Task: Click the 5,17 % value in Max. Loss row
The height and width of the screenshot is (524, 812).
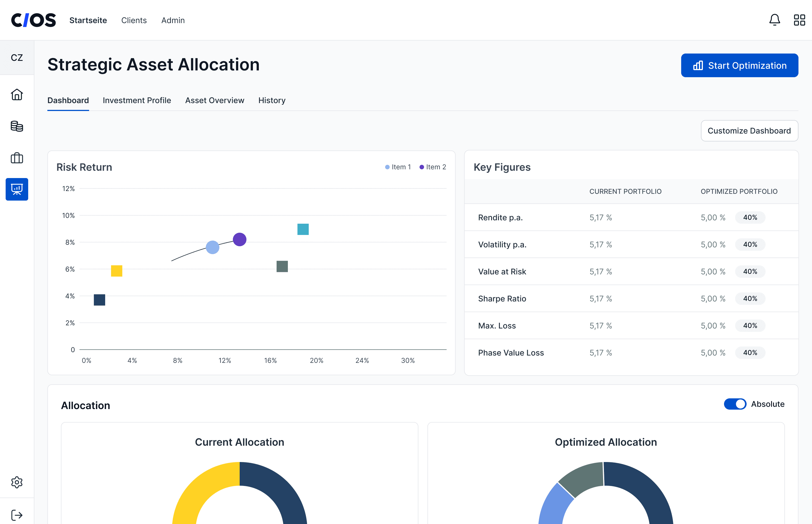Action: pos(601,326)
